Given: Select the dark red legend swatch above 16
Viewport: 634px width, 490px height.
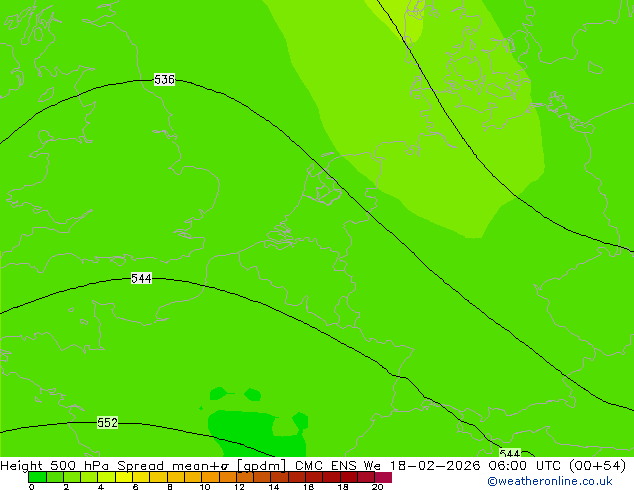Looking at the screenshot, I should [315, 477].
